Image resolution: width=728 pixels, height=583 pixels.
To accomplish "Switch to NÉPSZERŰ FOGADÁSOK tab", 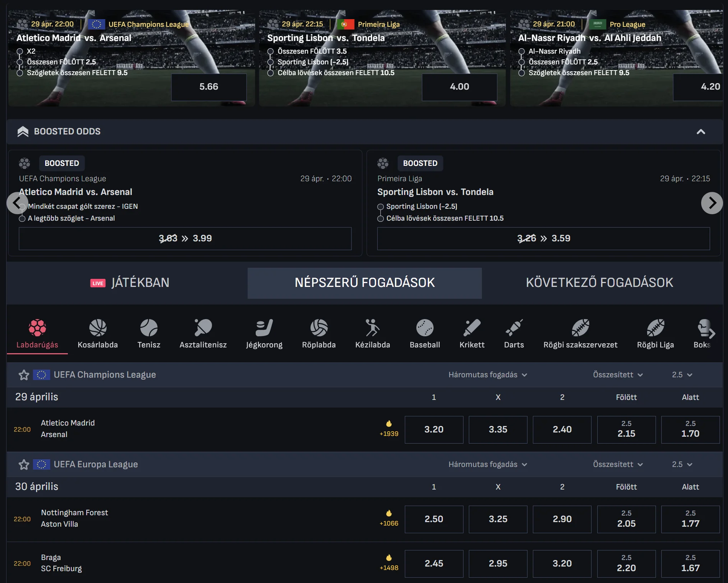I will point(365,283).
